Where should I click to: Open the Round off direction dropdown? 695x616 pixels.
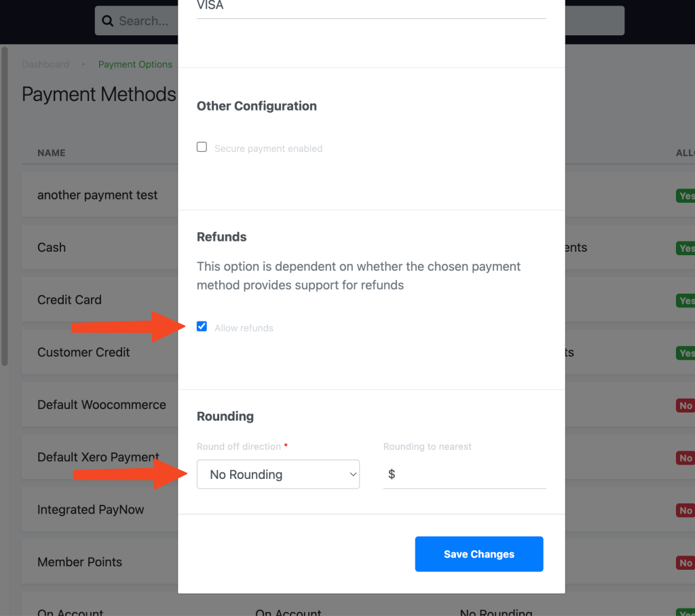click(x=278, y=474)
